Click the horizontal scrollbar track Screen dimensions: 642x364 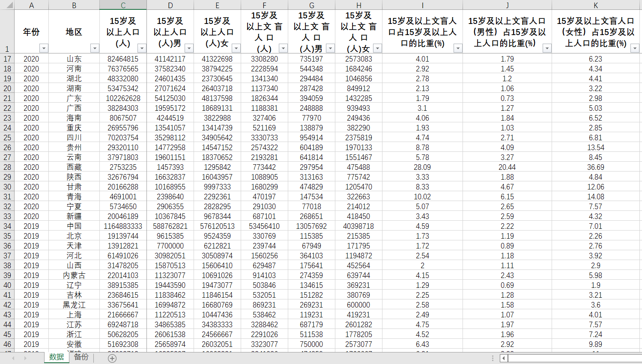coord(575,358)
